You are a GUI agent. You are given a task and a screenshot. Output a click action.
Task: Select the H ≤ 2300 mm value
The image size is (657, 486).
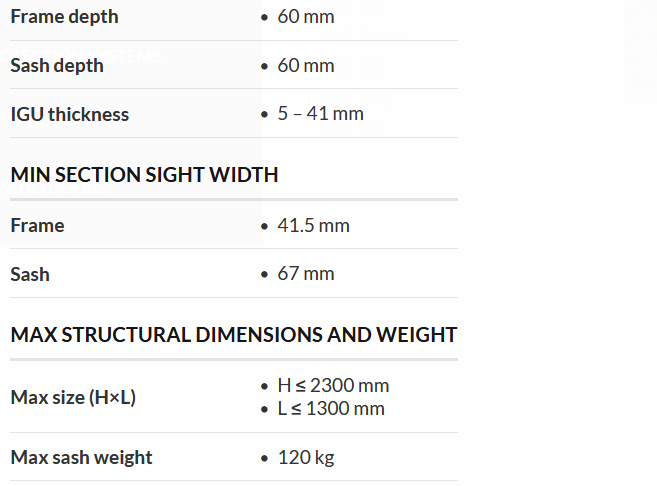click(x=333, y=386)
